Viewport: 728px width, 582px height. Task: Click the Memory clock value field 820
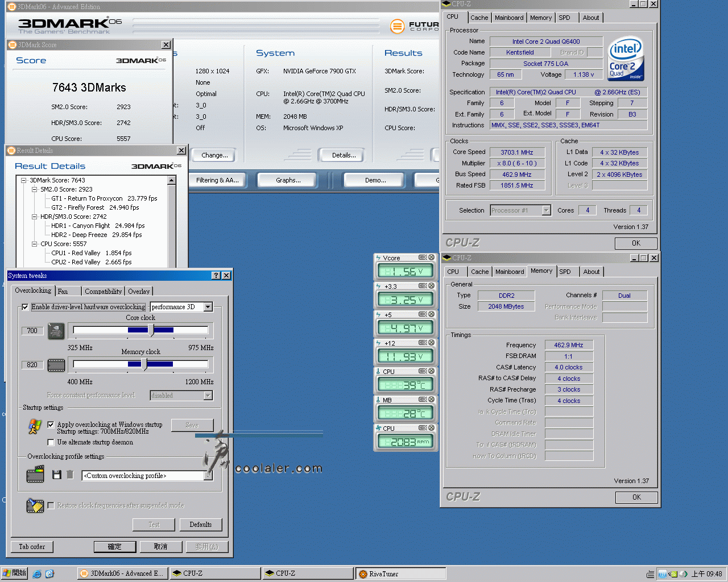pyautogui.click(x=32, y=365)
